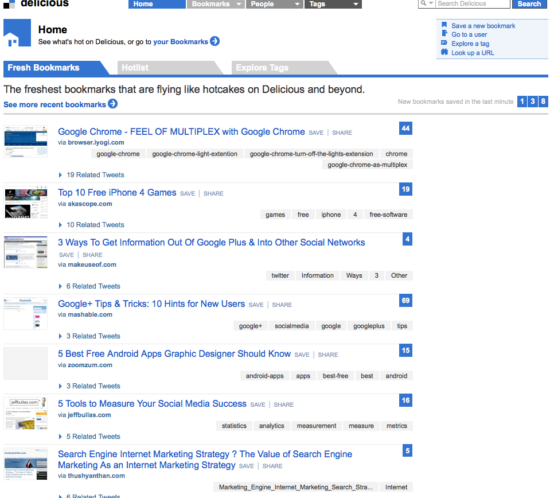
Task: Open the your Bookmarks link
Action: [181, 42]
